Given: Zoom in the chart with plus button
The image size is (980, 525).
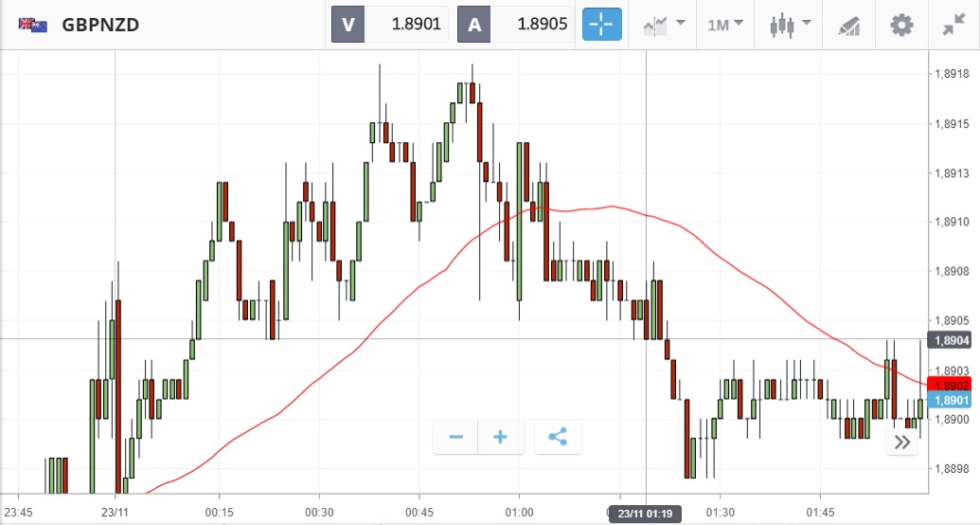Looking at the screenshot, I should 501,437.
